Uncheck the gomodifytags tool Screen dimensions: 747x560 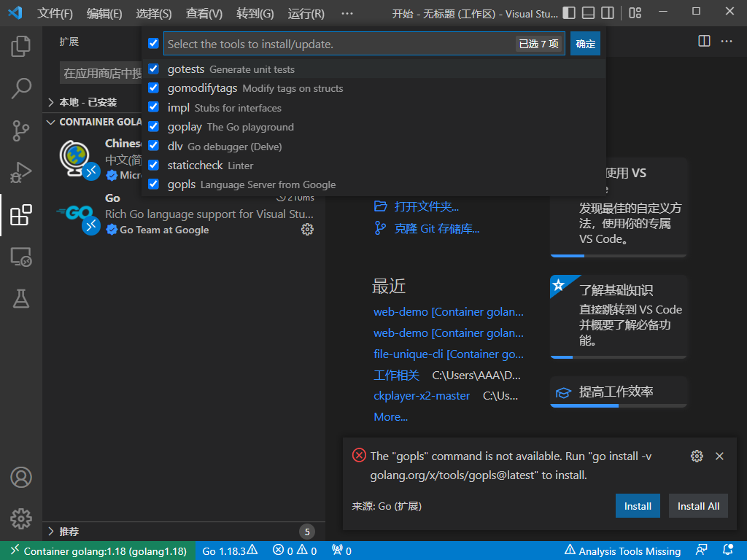(153, 88)
